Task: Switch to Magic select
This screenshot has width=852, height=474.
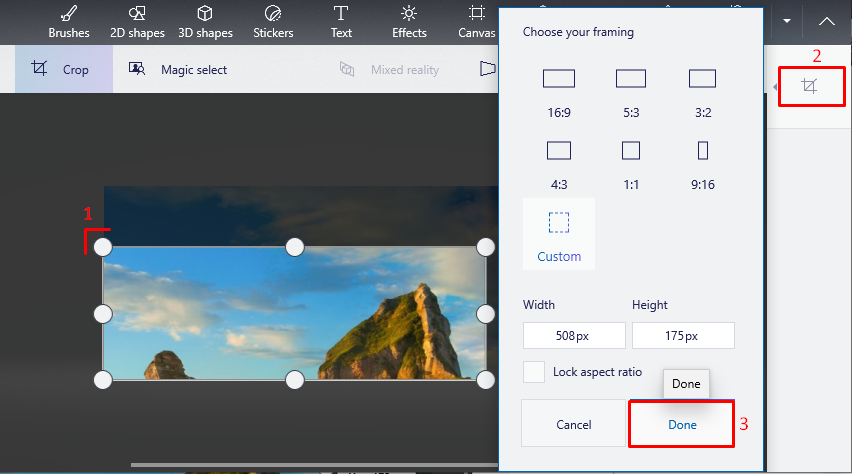Action: coord(178,70)
